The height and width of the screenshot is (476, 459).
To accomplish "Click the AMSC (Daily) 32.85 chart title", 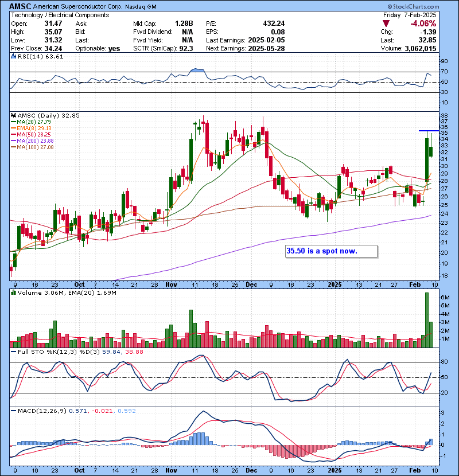I will click(49, 115).
